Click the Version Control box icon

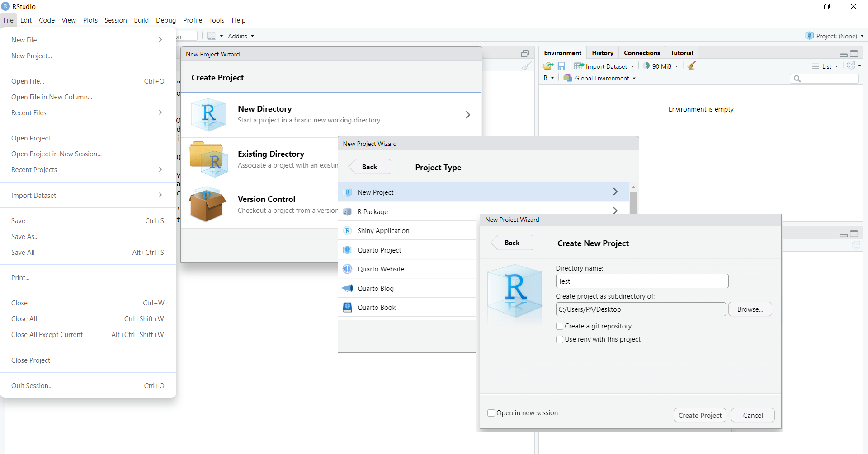point(207,204)
